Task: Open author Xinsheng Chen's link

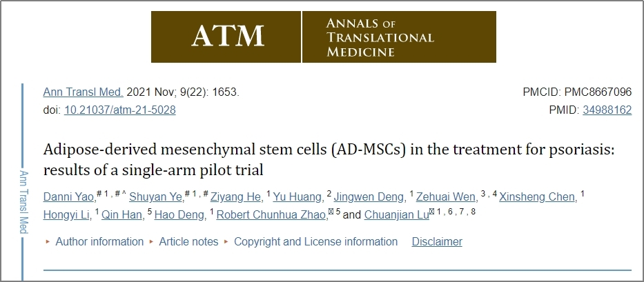Action: pos(537,197)
